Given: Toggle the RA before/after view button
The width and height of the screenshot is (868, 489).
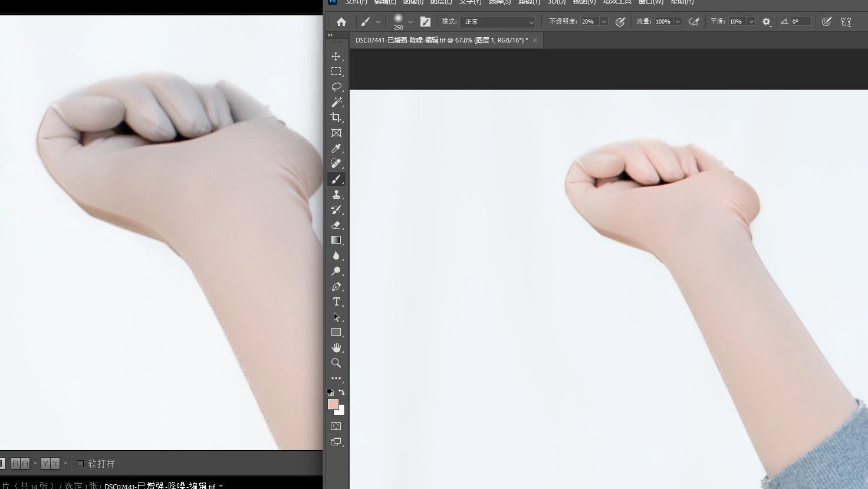Looking at the screenshot, I should click(x=21, y=464).
